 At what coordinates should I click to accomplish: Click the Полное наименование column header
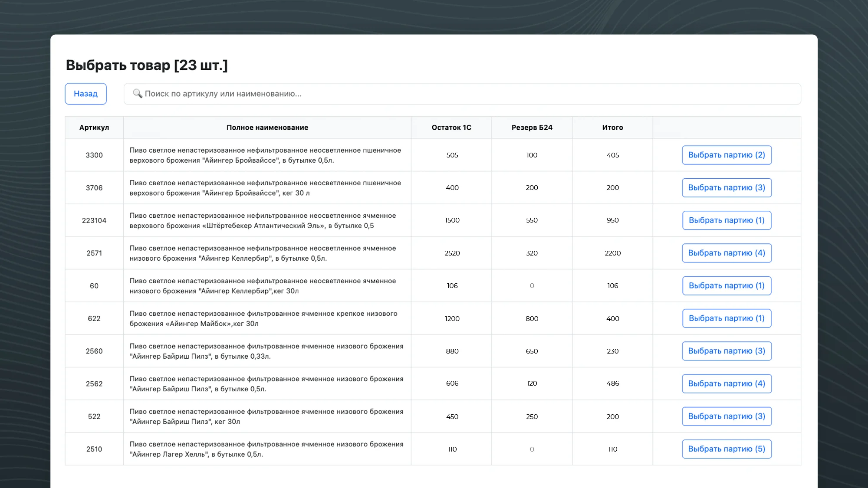click(267, 128)
